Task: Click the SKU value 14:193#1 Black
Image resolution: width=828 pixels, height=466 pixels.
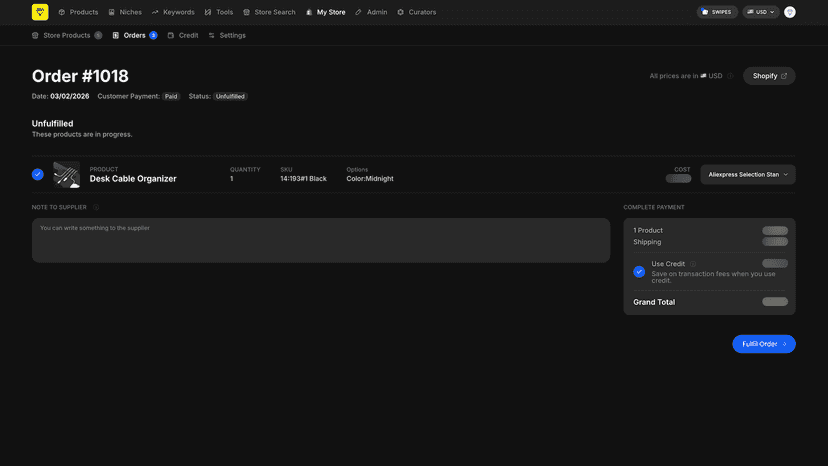Action: pos(304,179)
